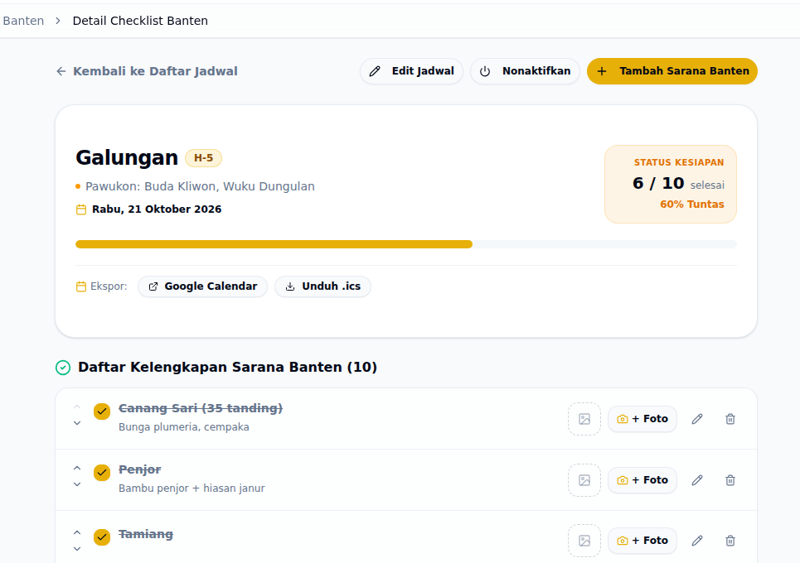Move Canang Sari row up with chevron

click(x=77, y=407)
